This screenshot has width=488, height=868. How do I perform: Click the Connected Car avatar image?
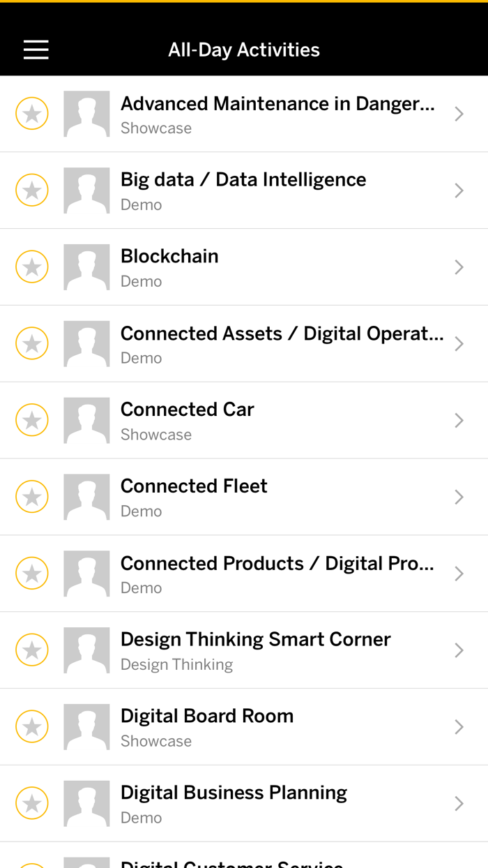[86, 420]
